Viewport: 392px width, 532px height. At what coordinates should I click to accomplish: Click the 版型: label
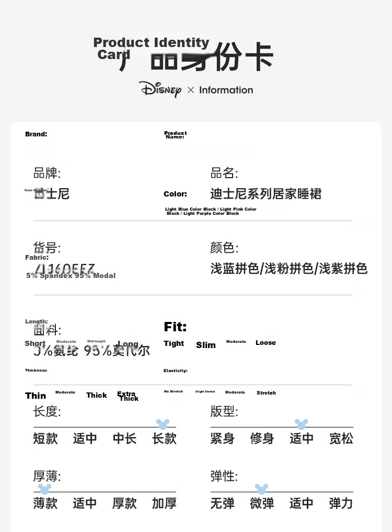(224, 412)
